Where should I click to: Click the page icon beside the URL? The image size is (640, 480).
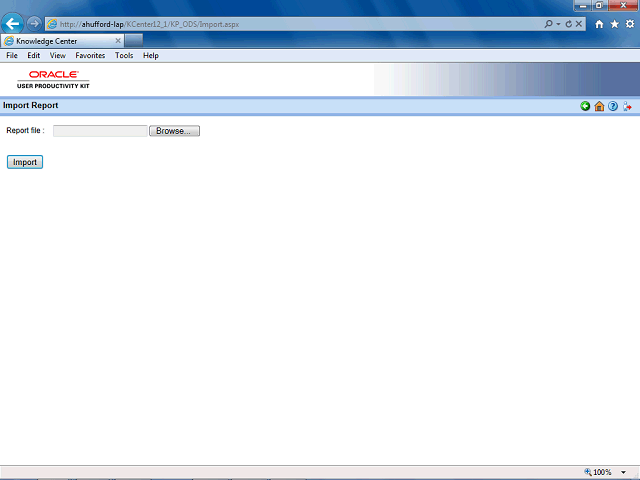tap(52, 24)
